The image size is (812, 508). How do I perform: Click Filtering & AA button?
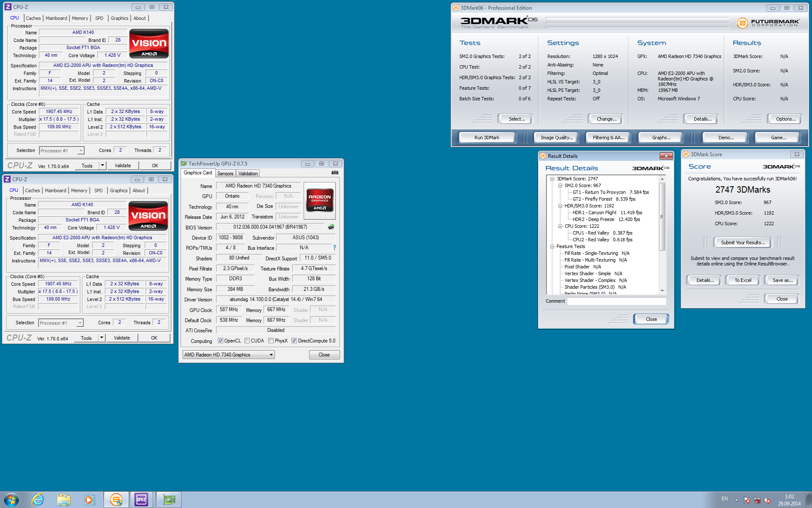608,138
